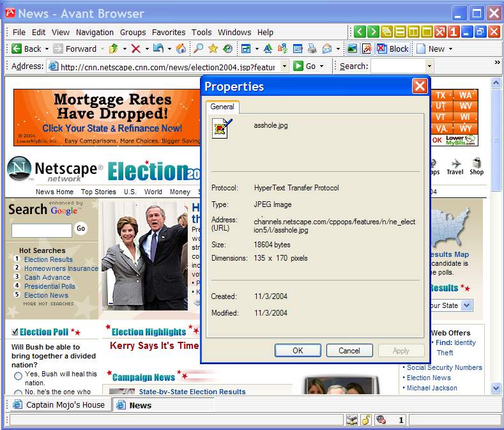This screenshot has width=504, height=430.
Task: Click OK in the Properties dialog
Action: tap(298, 351)
